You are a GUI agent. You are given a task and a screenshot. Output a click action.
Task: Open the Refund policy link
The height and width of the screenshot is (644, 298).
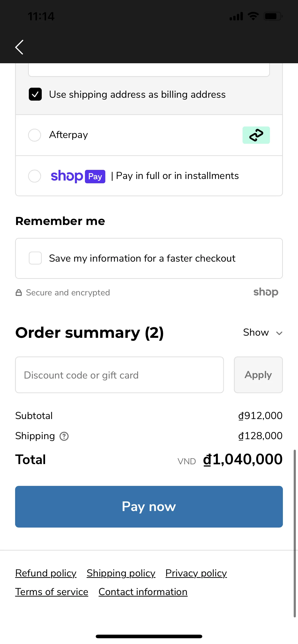(x=46, y=573)
